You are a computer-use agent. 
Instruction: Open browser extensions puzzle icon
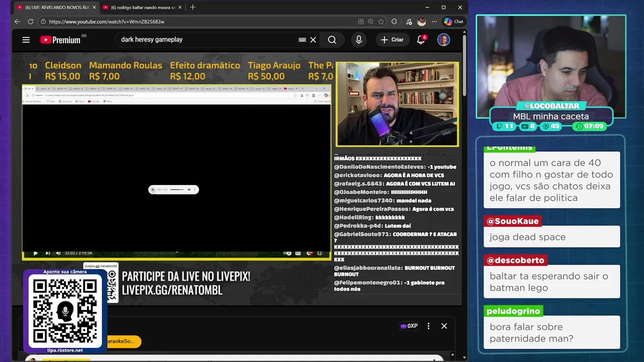pos(394,22)
